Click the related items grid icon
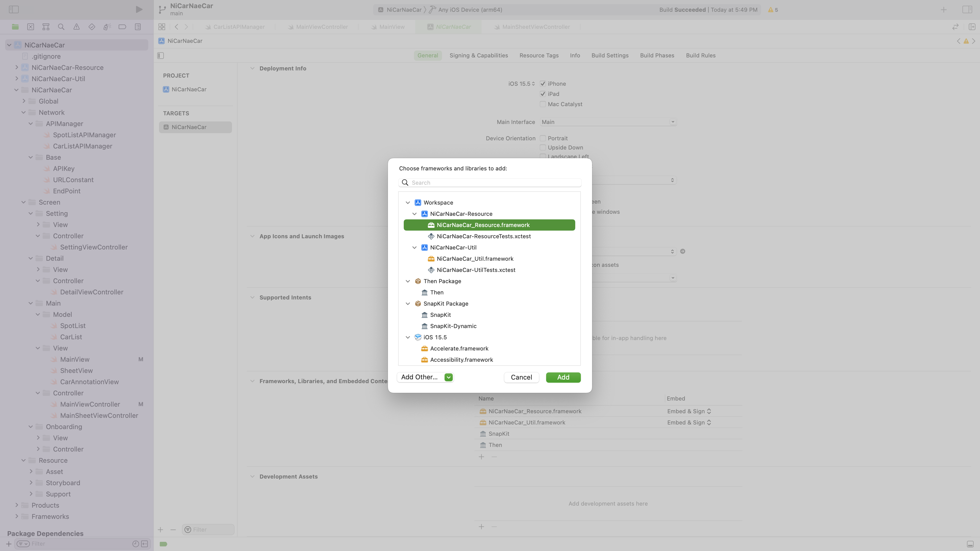 pos(162,27)
